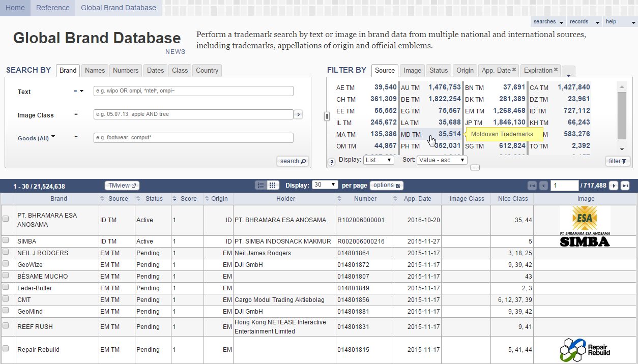Select checkbox for NEIL J RODGERS

[x=6, y=252]
